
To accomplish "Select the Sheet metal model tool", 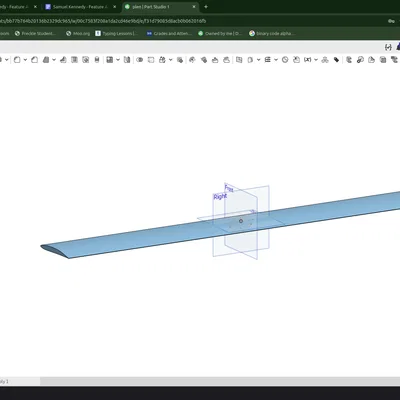I will click(349, 60).
